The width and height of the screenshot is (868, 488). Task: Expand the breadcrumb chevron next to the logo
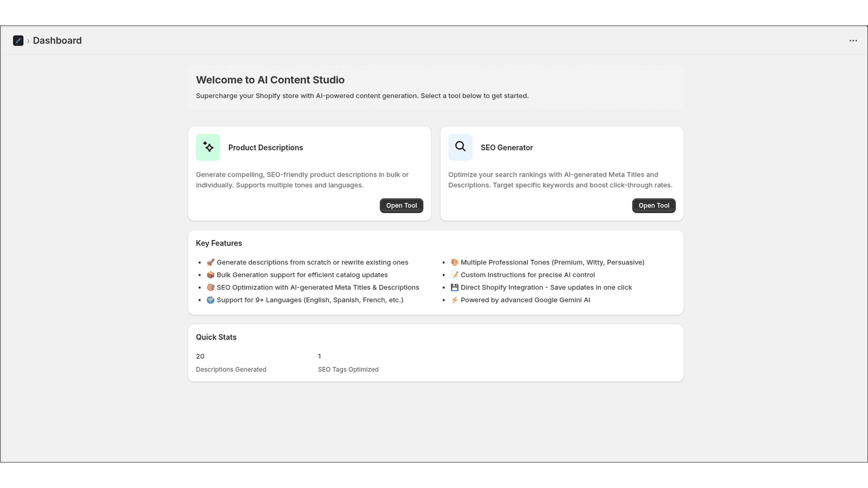pos(28,40)
